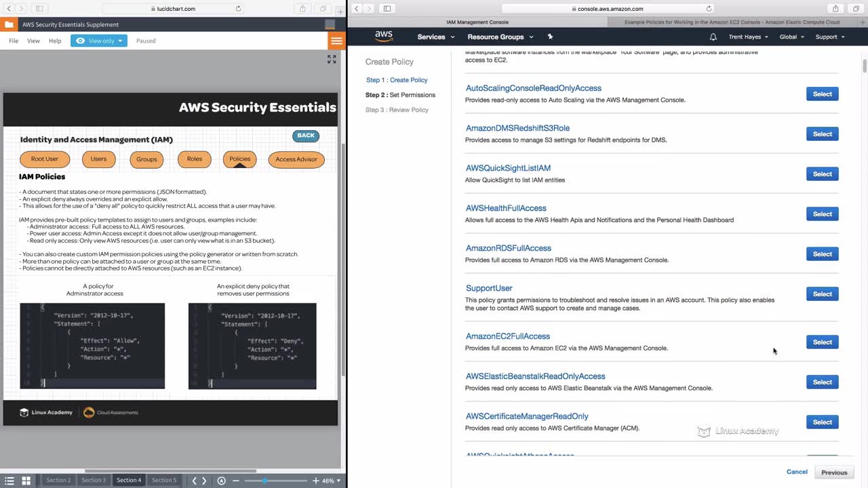Select the AWSQuickSightListIAM policy

[x=822, y=174]
